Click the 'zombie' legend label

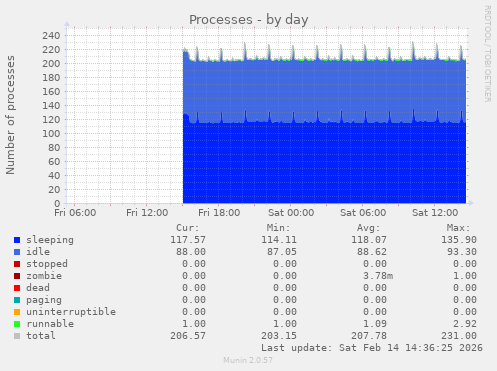pos(44,276)
